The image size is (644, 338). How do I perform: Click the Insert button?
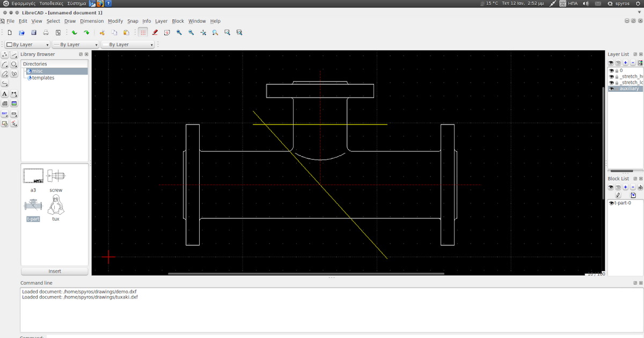point(55,271)
